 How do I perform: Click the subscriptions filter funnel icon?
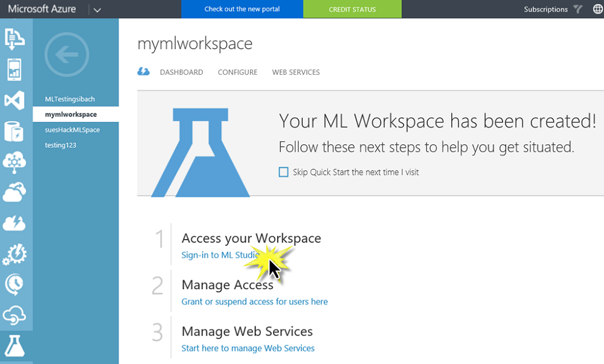click(x=577, y=9)
